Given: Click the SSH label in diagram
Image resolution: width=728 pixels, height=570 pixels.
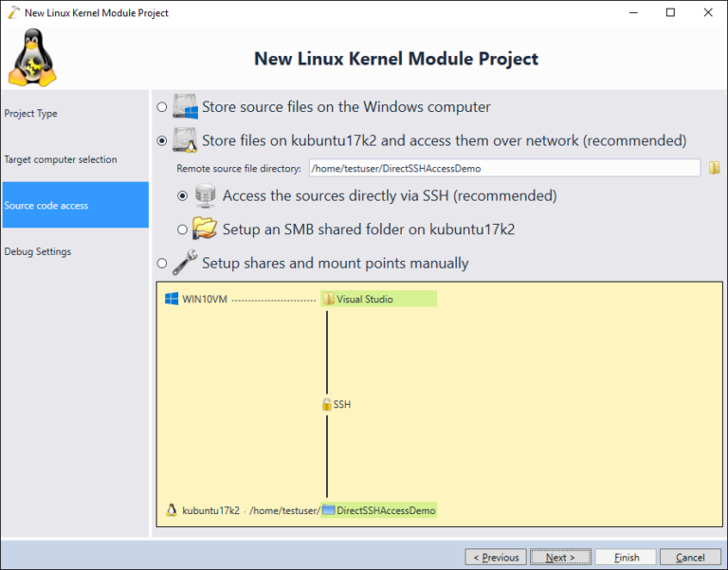Looking at the screenshot, I should pos(342,405).
